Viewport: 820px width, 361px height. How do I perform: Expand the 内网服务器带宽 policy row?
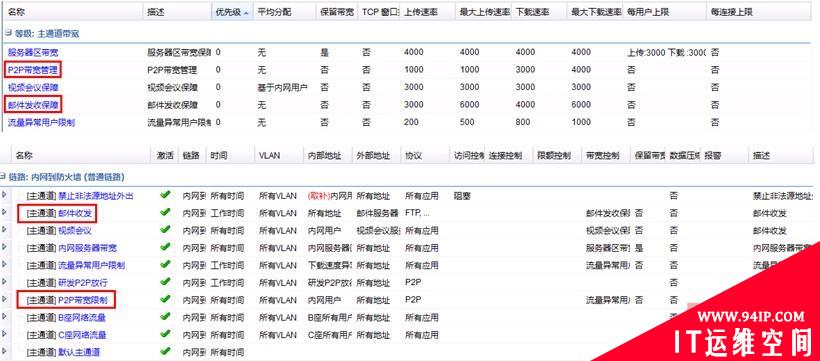pos(5,247)
